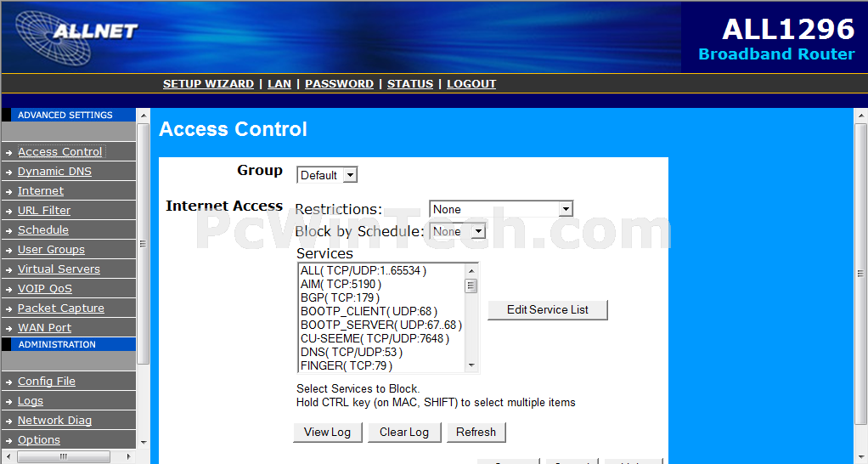The width and height of the screenshot is (868, 464).
Task: Open Access Control in the sidebar
Action: tap(59, 152)
